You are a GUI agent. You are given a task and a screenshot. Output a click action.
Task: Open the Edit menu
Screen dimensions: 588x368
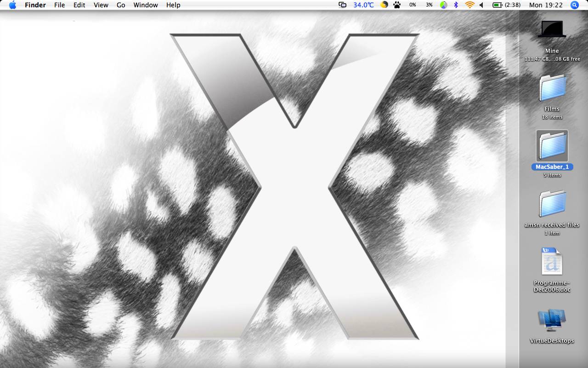pos(79,5)
